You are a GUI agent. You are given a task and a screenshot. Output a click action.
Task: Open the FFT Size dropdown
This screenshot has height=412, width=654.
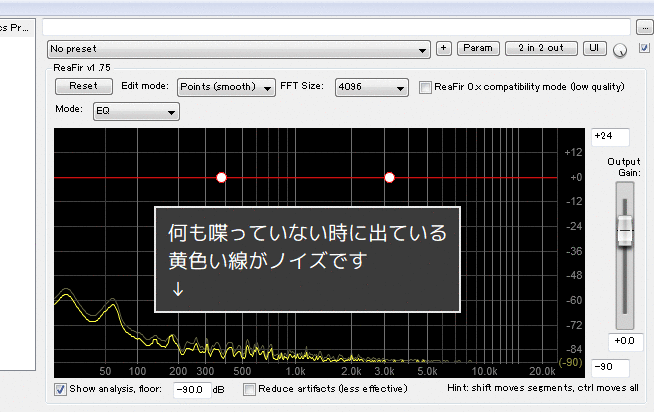tap(372, 88)
